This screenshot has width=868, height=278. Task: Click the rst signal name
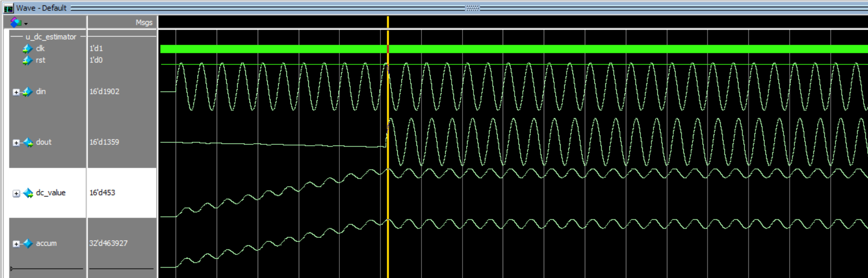(41, 60)
